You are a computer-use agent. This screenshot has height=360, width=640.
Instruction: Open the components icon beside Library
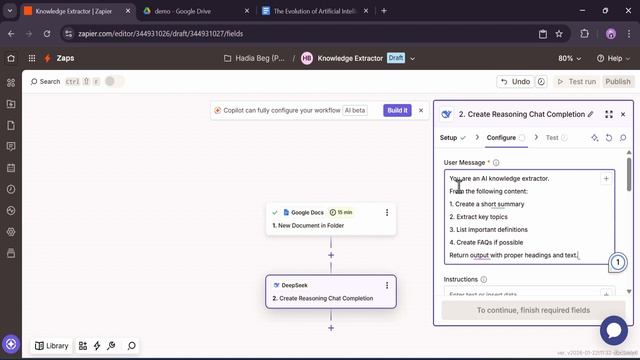pos(83,346)
